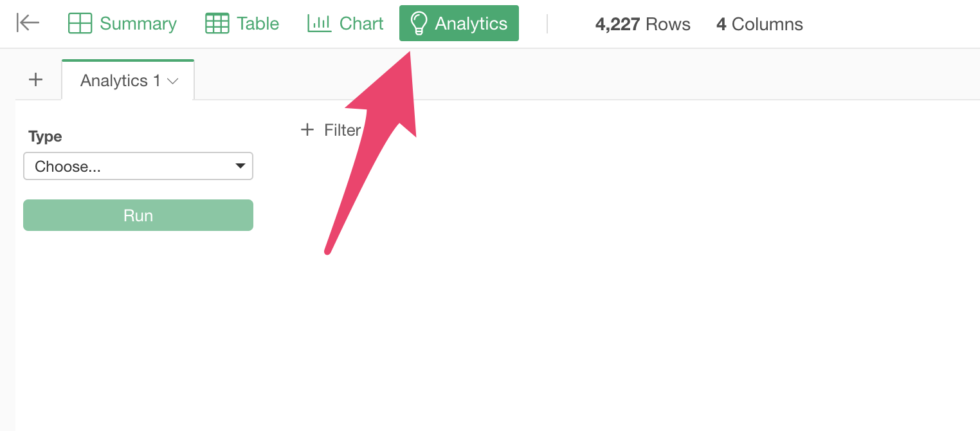Click the Type field label
980x431 pixels.
pyautogui.click(x=45, y=136)
